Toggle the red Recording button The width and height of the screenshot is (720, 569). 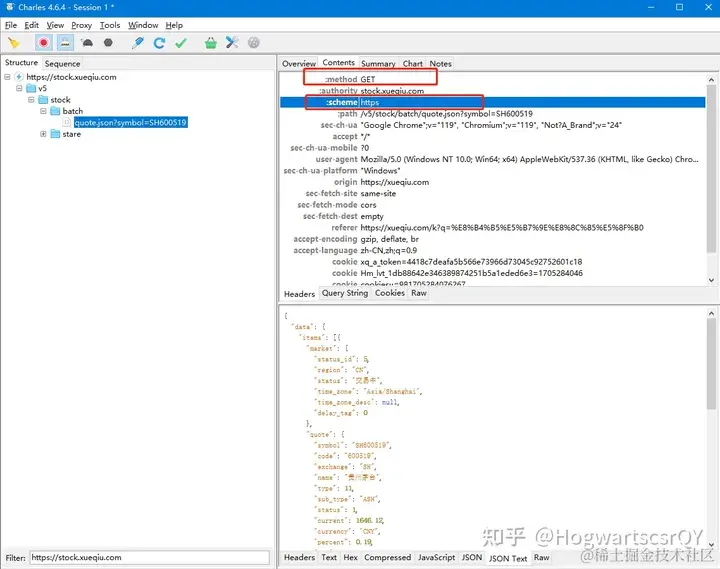pos(44,43)
